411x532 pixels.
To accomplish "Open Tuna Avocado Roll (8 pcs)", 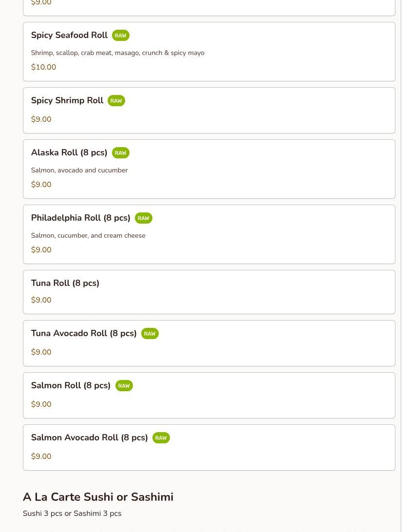I will point(84,333).
